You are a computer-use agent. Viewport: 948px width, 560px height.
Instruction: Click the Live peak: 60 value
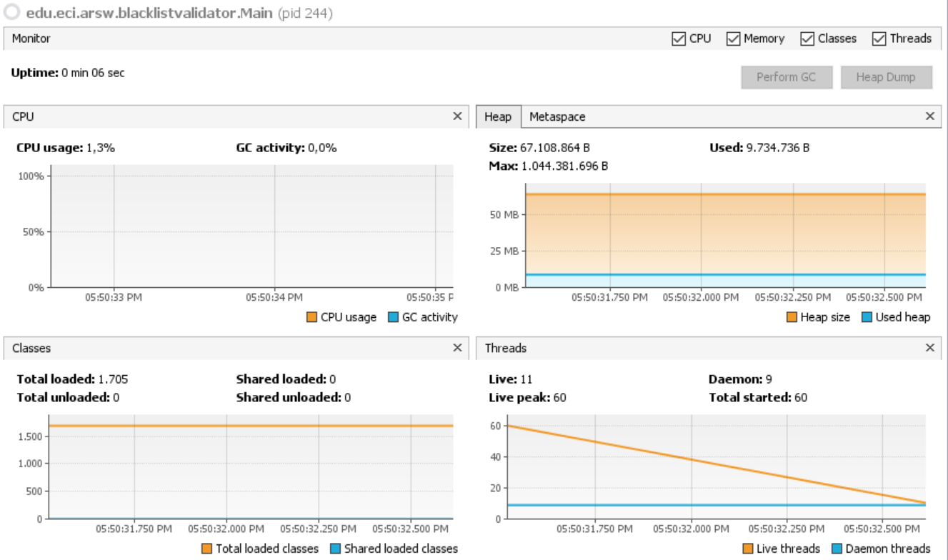tap(527, 397)
